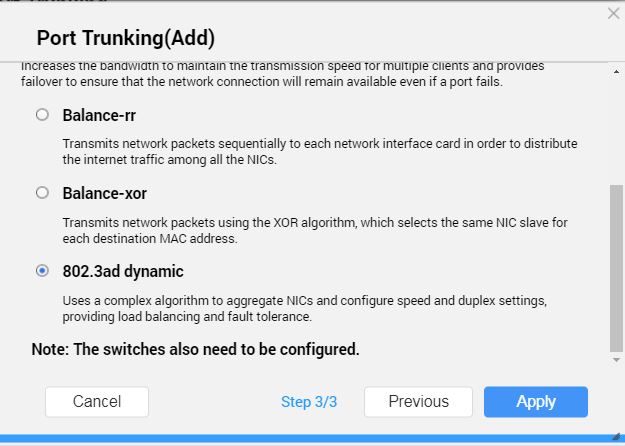Screen dimensions: 625x446
Task: Click the Step 3/3 indicator
Action: coord(309,402)
